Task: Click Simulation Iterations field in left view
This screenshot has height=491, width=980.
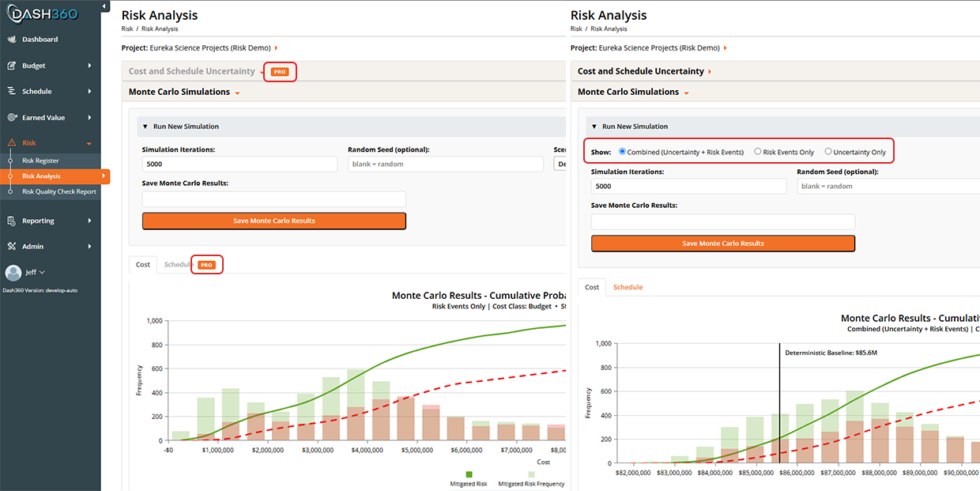Action: pyautogui.click(x=240, y=164)
